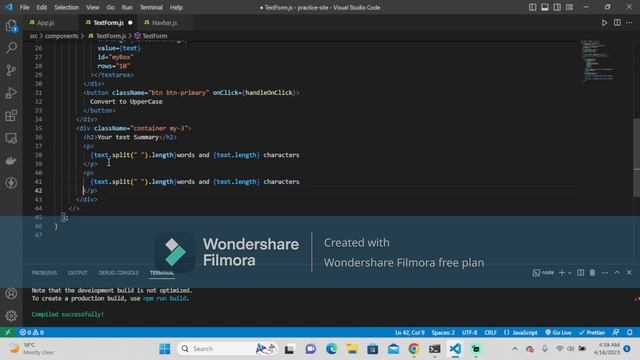Image resolution: width=640 pixels, height=360 pixels.
Task: Open the Search view in activity bar
Action: point(11,48)
